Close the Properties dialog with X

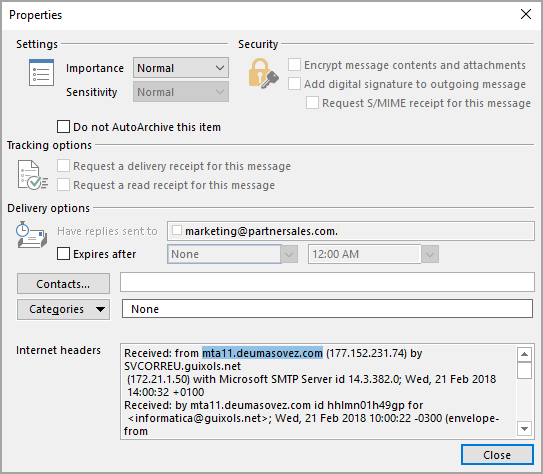coord(526,14)
